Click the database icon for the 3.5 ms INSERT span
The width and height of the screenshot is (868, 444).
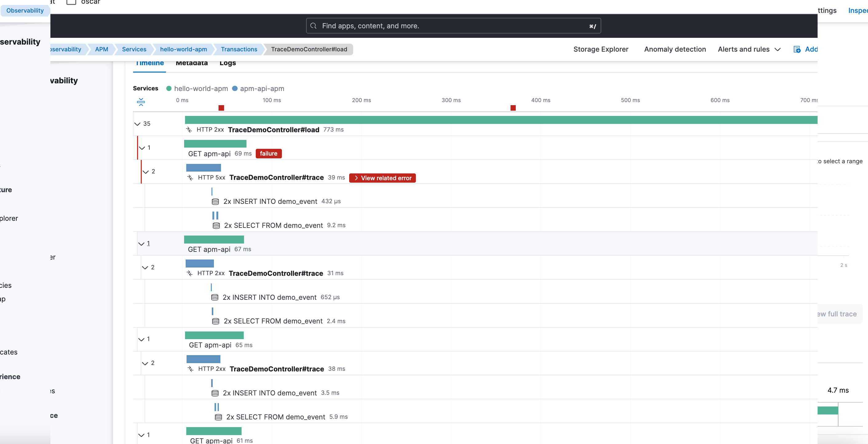coord(215,393)
